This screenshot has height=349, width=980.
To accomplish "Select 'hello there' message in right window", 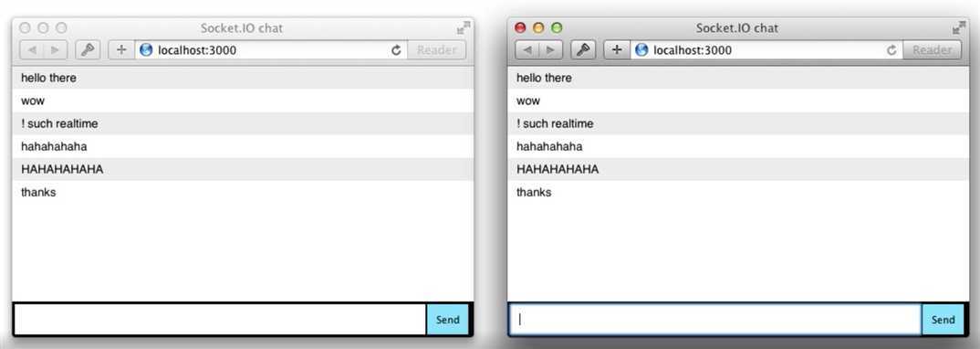I will [x=738, y=78].
